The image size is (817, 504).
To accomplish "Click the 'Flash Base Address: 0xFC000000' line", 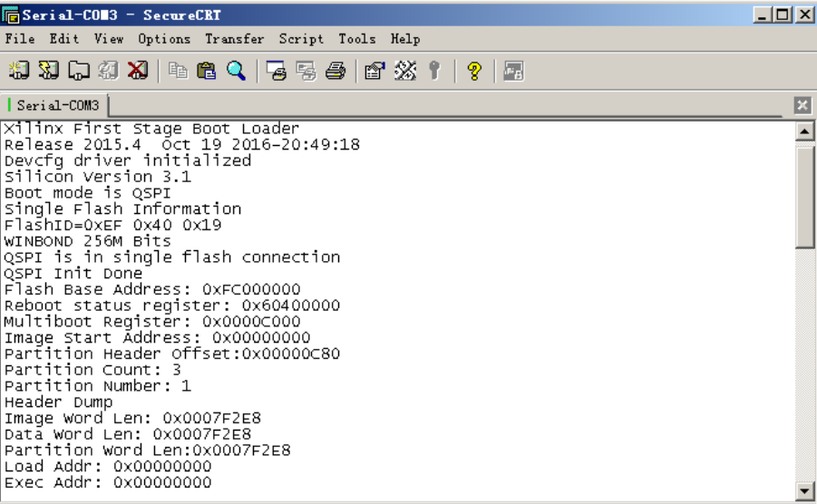I will (152, 289).
